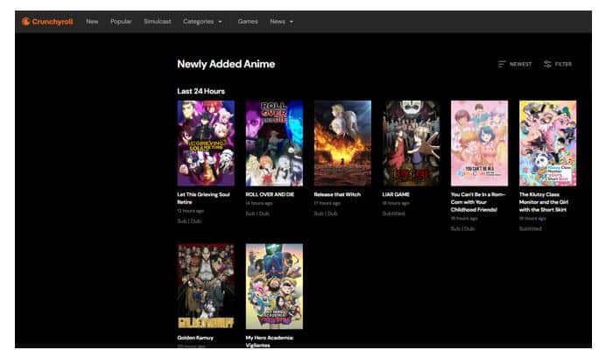Click Sub | Dub under Release that Witch

tap(326, 213)
